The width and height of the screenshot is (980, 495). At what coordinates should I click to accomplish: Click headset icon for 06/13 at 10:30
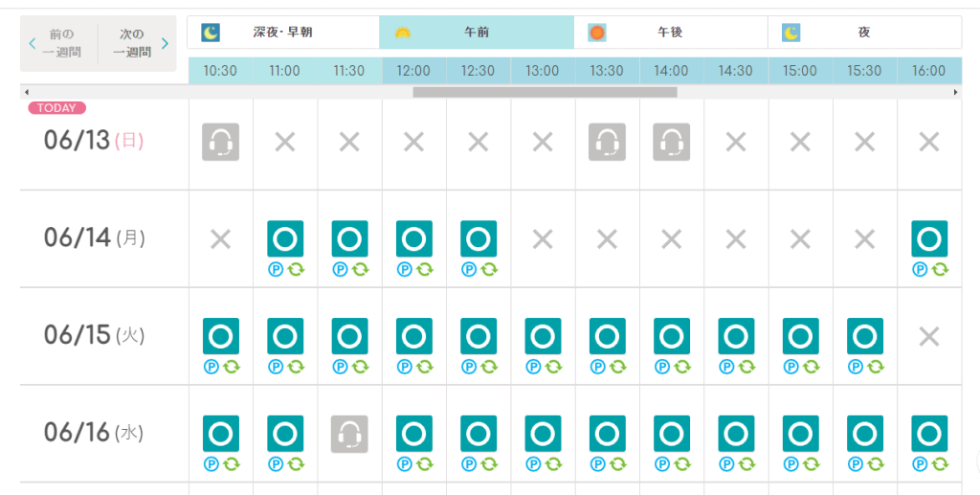click(220, 143)
